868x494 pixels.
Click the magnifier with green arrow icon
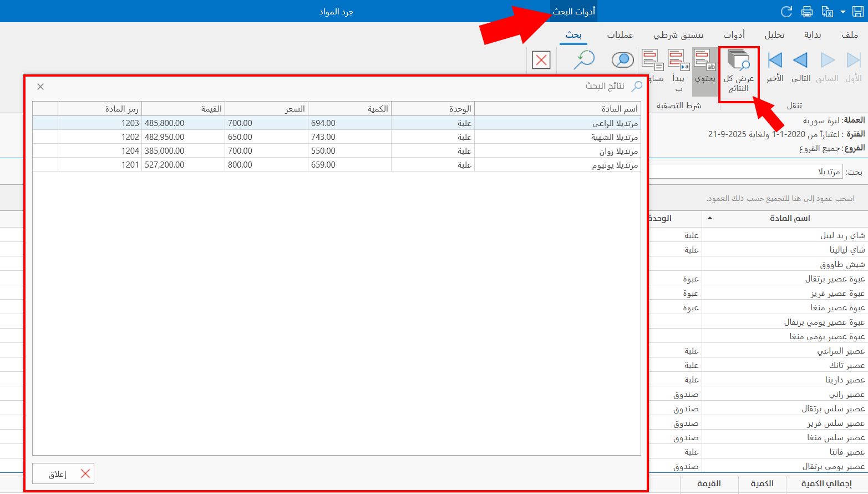pyautogui.click(x=583, y=60)
